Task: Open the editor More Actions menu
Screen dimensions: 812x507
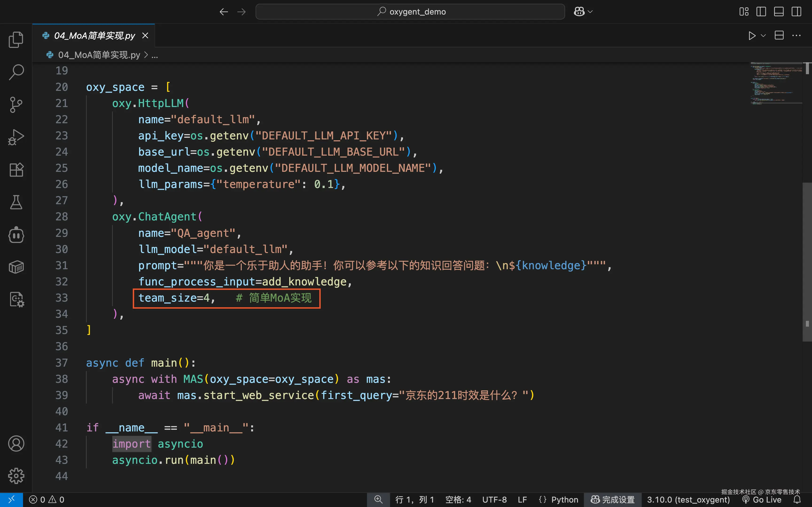Action: pyautogui.click(x=796, y=35)
